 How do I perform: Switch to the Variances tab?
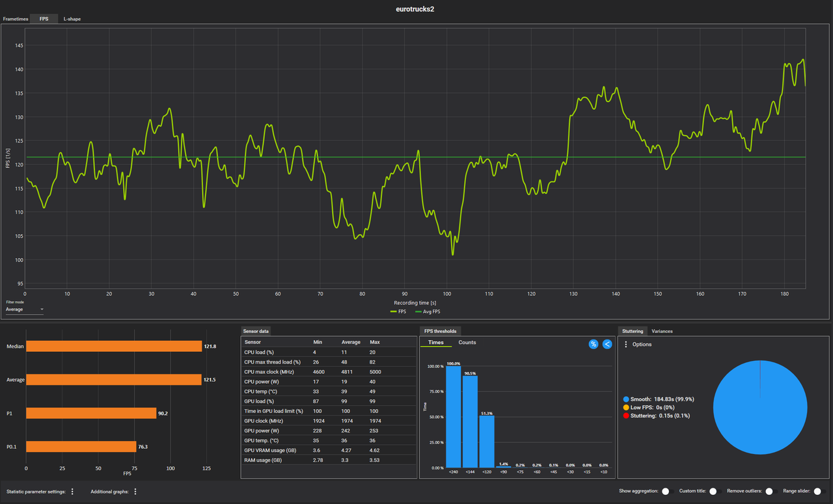662,331
